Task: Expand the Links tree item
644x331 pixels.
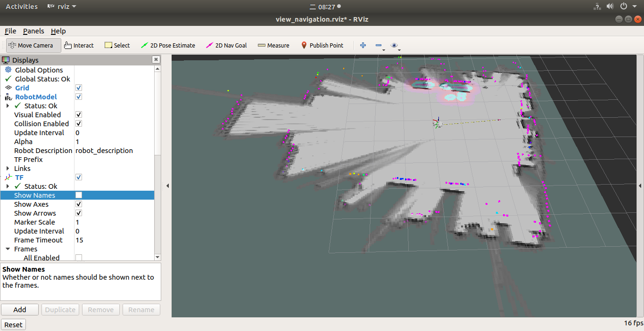Action: (x=8, y=168)
